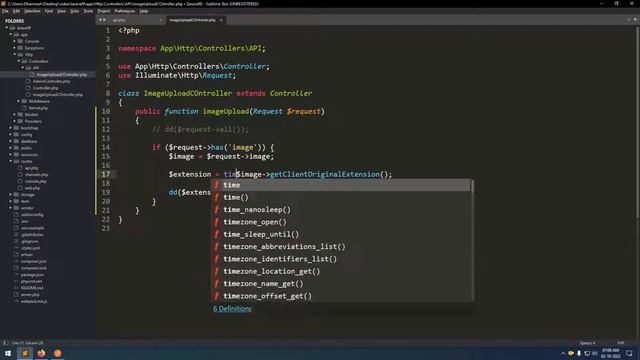Open the File menu
The width and height of the screenshot is (640, 360).
[x=5, y=11]
